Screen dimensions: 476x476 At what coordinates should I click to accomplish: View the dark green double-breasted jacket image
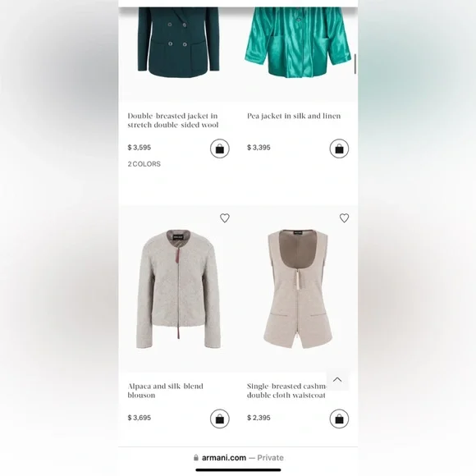[x=178, y=43]
